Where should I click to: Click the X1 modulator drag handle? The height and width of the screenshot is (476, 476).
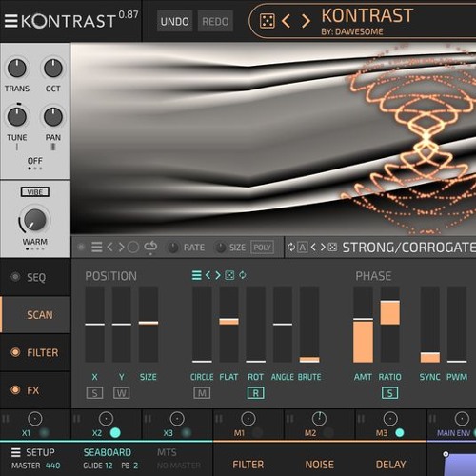[6, 419]
